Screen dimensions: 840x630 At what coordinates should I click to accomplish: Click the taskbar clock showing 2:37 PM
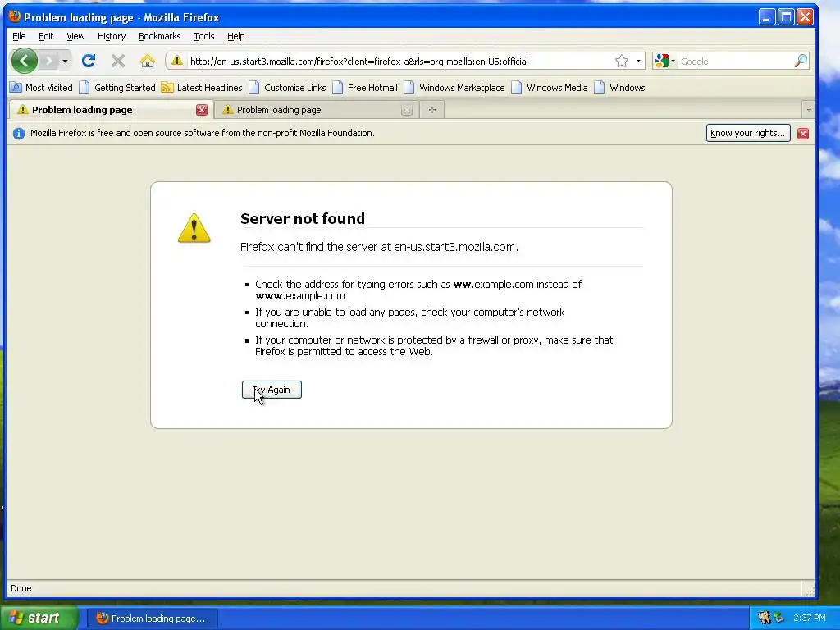pyautogui.click(x=810, y=618)
